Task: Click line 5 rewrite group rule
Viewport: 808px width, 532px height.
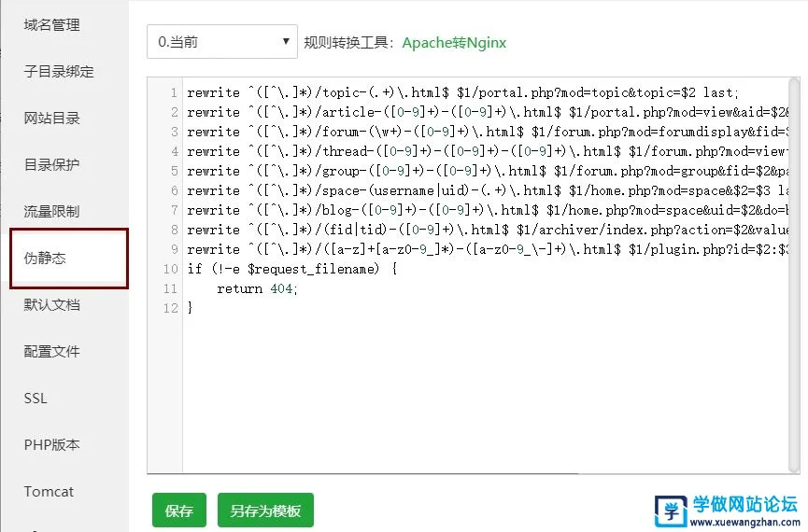Action: (487, 171)
